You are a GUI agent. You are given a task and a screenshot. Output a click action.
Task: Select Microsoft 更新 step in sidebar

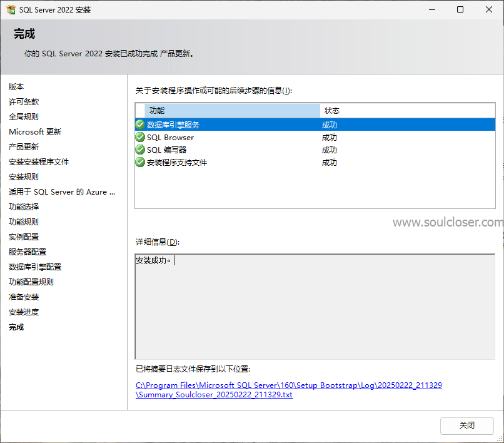(x=35, y=132)
